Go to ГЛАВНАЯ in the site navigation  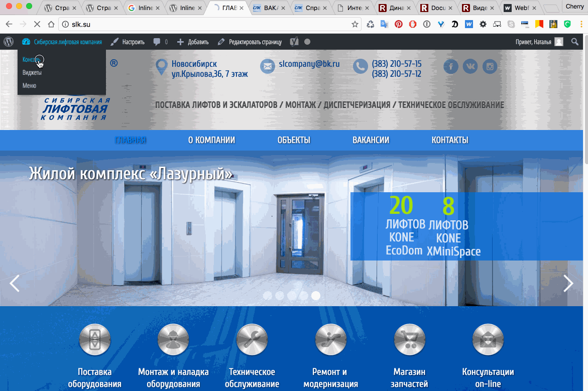coord(131,140)
